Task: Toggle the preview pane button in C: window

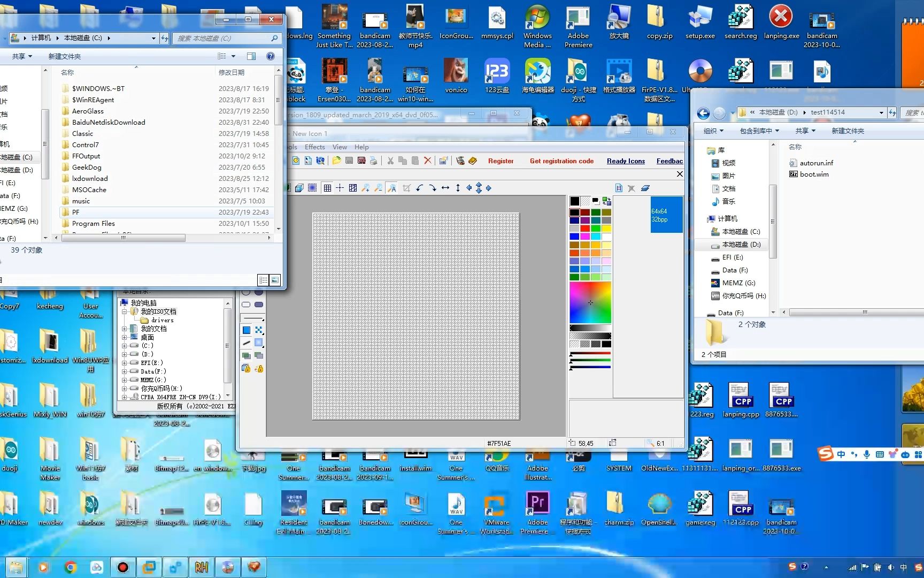Action: click(251, 56)
